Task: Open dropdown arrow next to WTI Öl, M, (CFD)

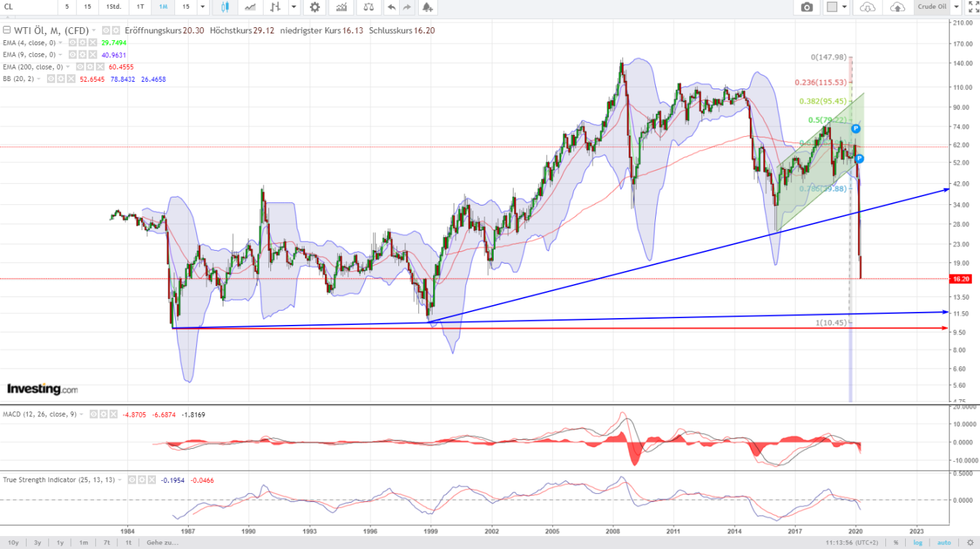Action: pos(94,31)
